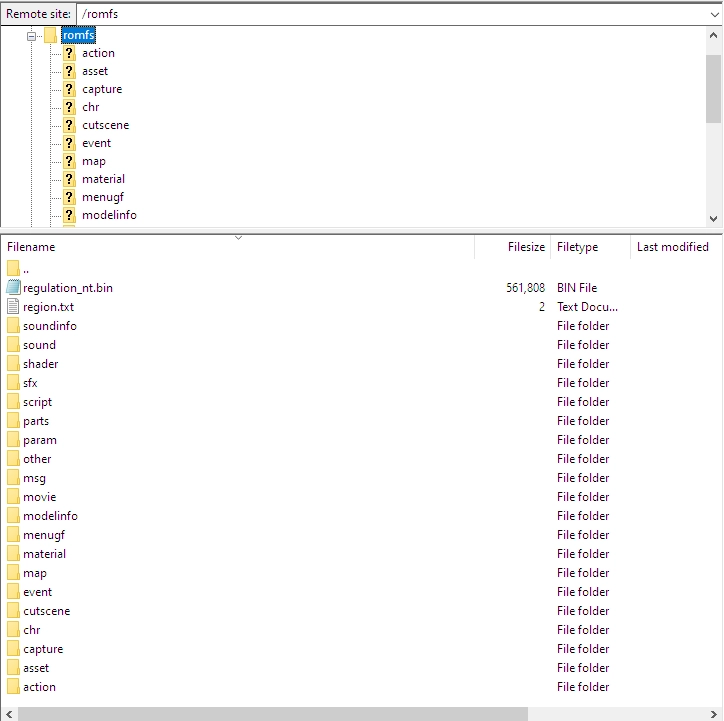724x721 pixels.
Task: Select the event folder in tree
Action: 97,144
